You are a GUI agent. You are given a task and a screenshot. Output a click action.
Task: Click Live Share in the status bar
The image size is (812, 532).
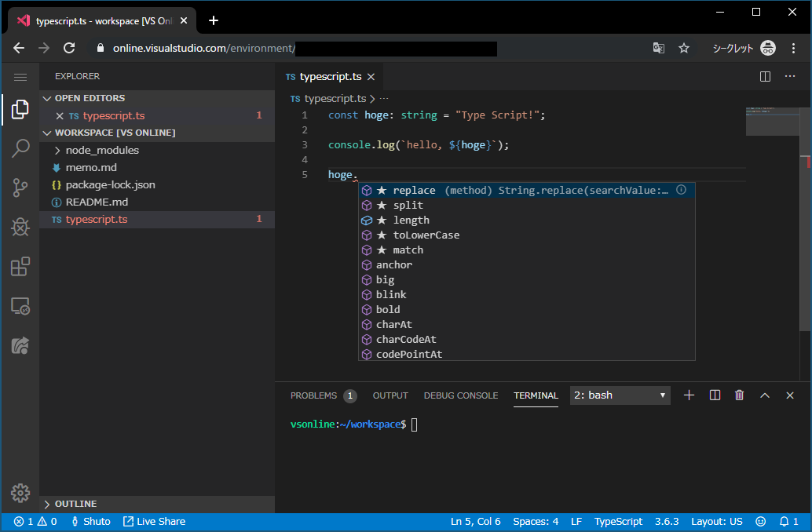[155, 522]
